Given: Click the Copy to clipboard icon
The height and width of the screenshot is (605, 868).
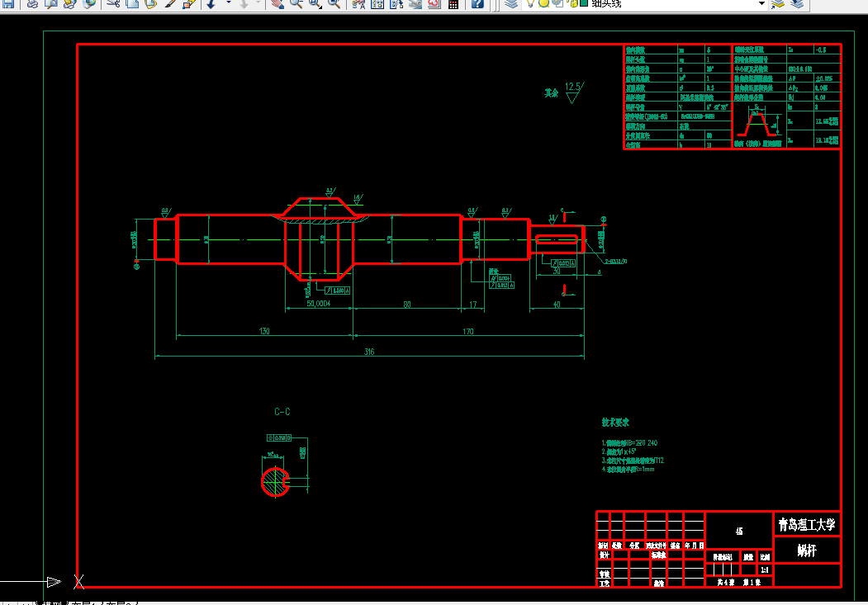Looking at the screenshot, I should tap(132, 3).
